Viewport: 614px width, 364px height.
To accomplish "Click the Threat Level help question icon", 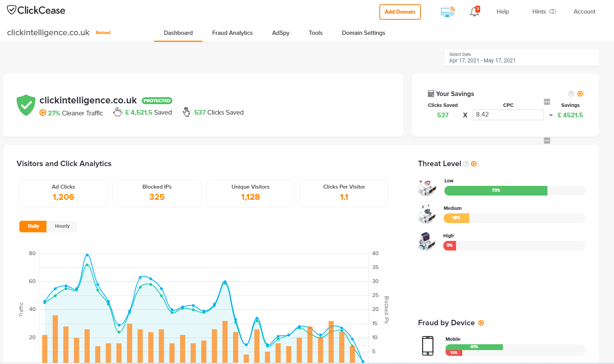I will coord(467,164).
